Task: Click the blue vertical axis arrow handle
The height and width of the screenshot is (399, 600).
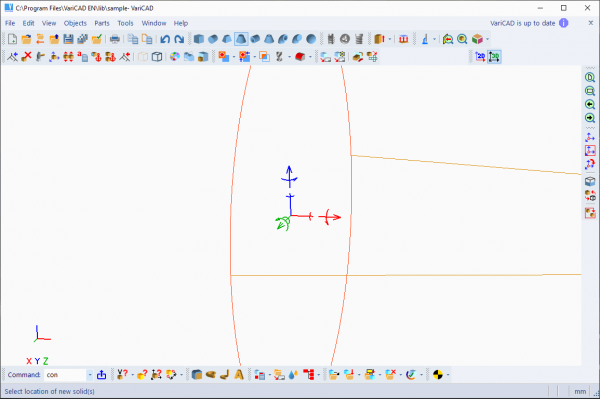Action: (290, 176)
